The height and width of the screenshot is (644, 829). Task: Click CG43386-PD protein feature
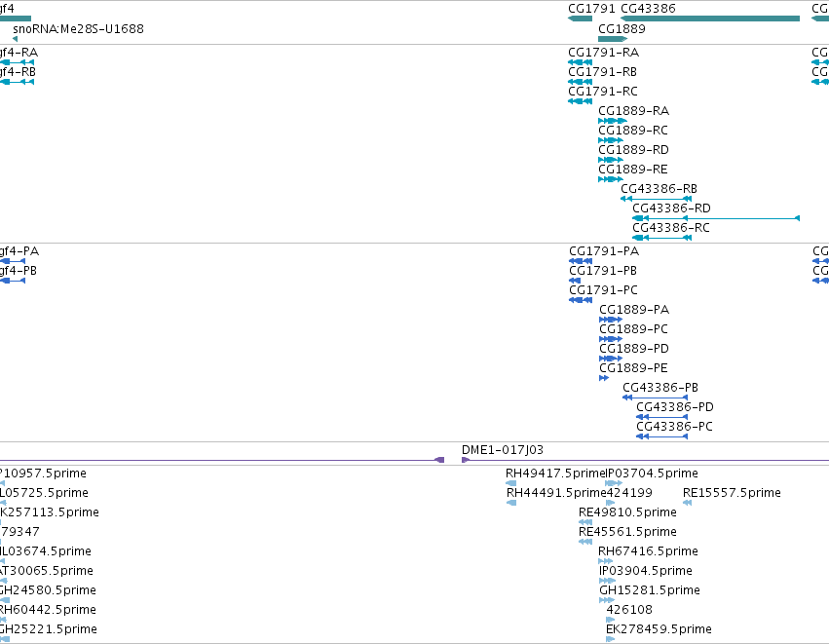661,417
